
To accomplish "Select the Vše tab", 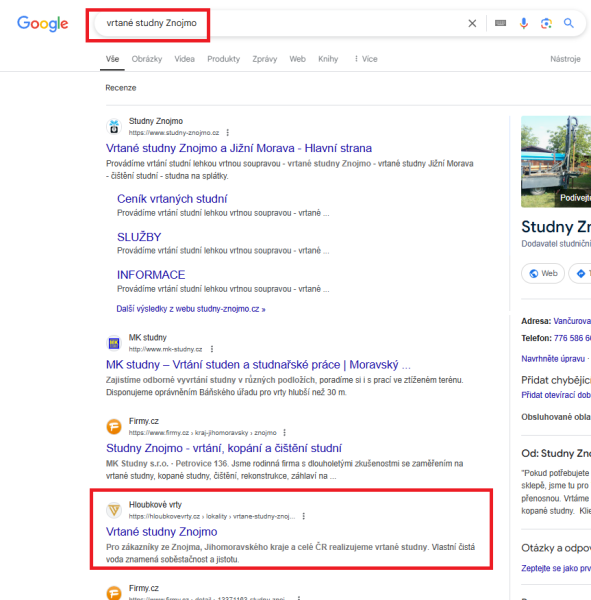I will click(x=112, y=59).
